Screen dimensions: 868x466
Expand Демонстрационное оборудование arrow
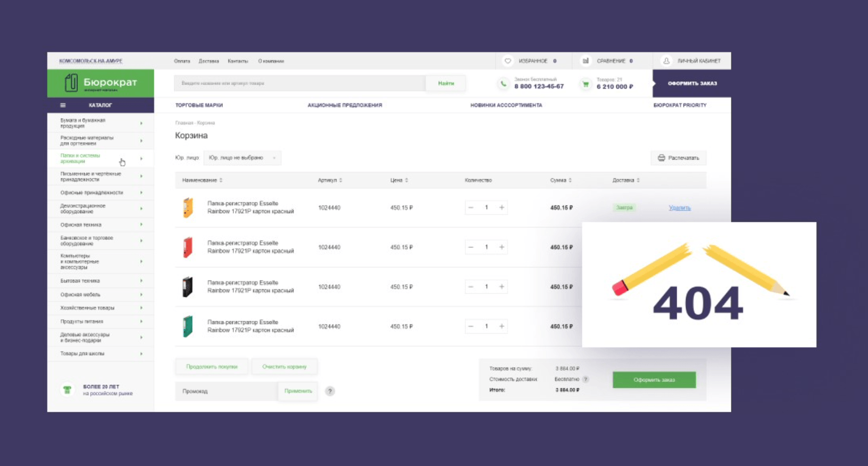point(141,209)
